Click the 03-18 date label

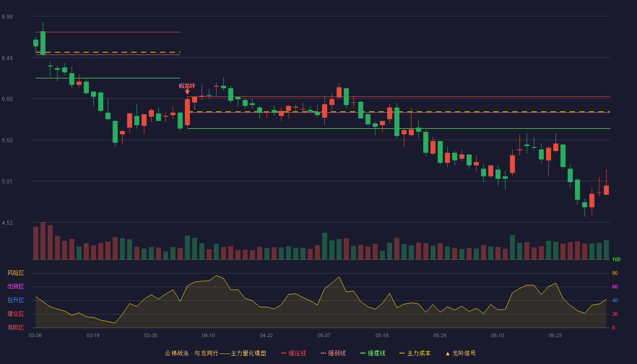tap(93, 335)
